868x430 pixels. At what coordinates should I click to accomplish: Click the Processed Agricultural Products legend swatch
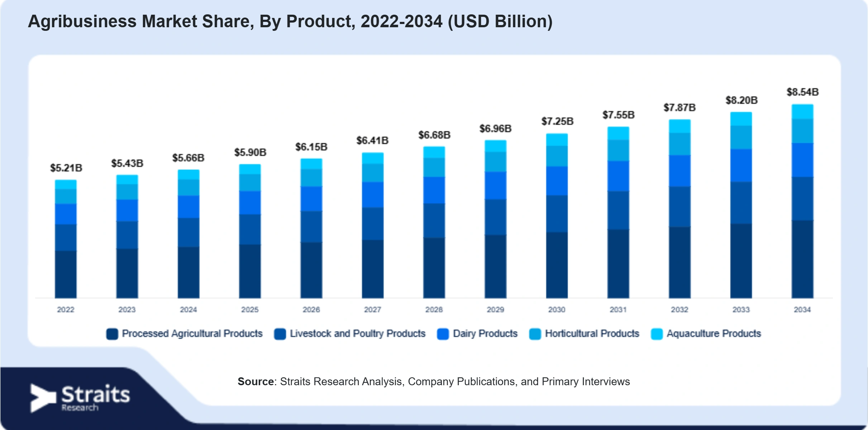click(x=112, y=334)
